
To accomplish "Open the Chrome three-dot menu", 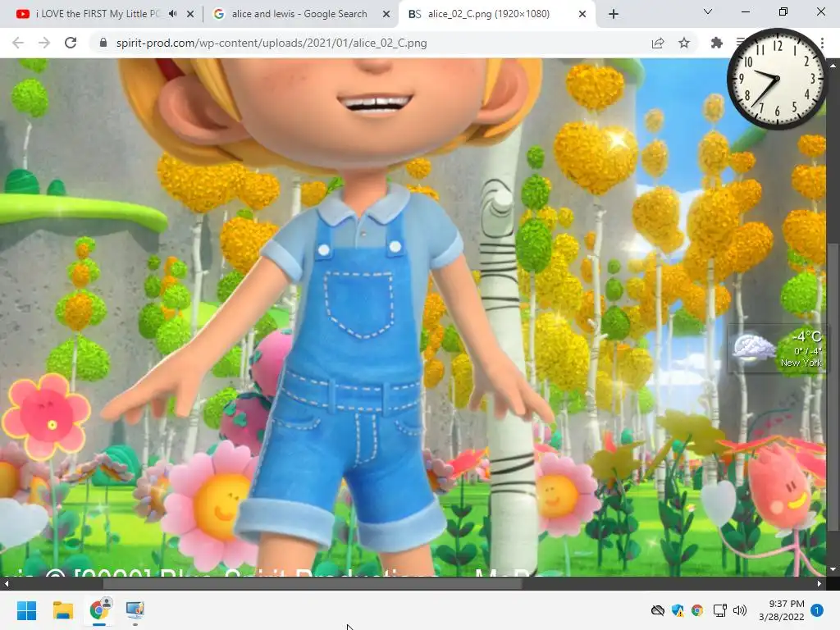I will (822, 43).
